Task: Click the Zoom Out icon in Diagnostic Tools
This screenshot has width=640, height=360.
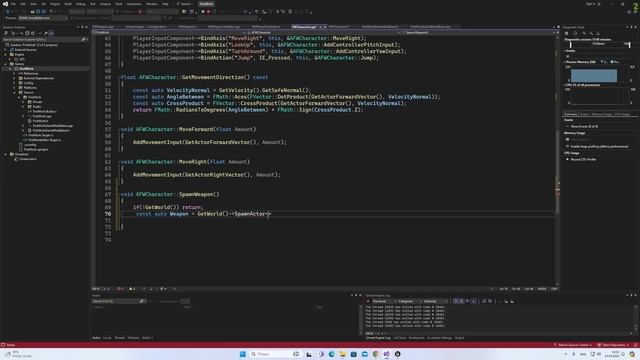Action: click(591, 33)
